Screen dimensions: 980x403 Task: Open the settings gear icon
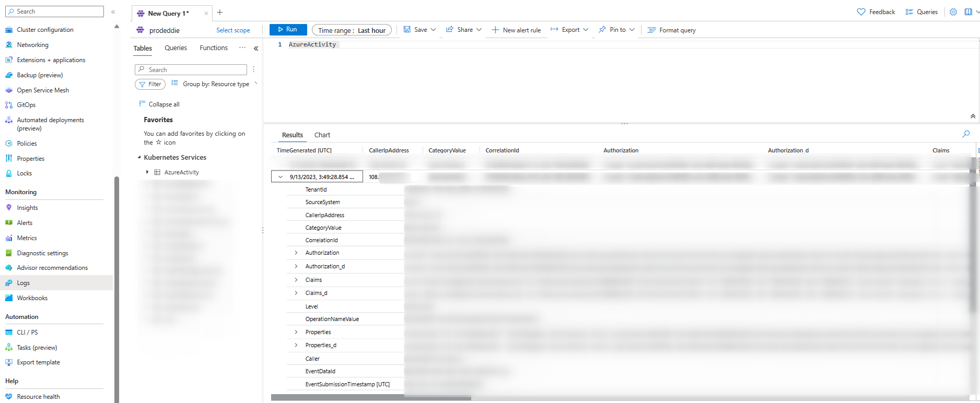tap(953, 12)
